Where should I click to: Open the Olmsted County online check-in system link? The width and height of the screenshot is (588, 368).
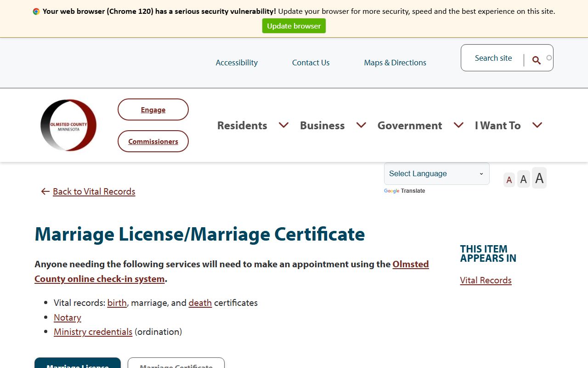(232, 271)
